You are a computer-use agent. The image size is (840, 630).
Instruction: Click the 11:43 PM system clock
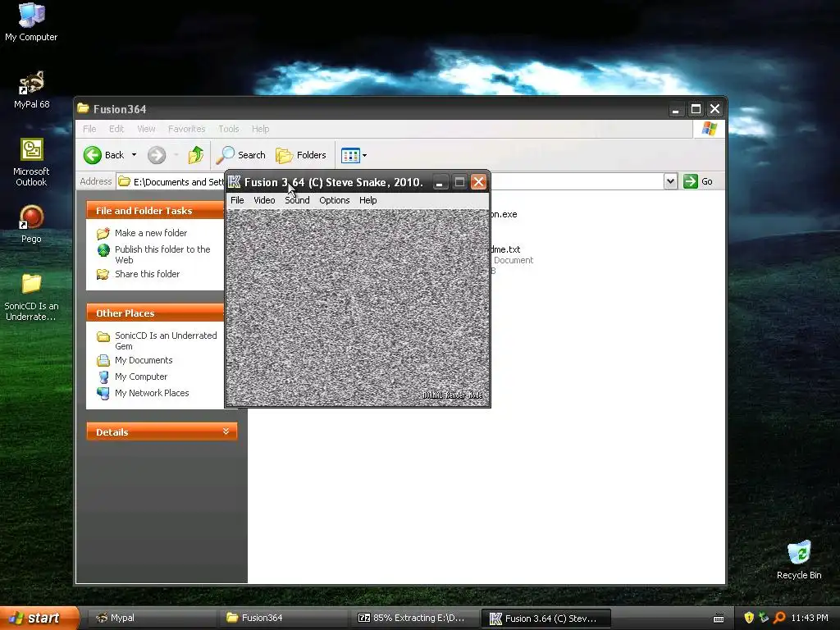[810, 619]
